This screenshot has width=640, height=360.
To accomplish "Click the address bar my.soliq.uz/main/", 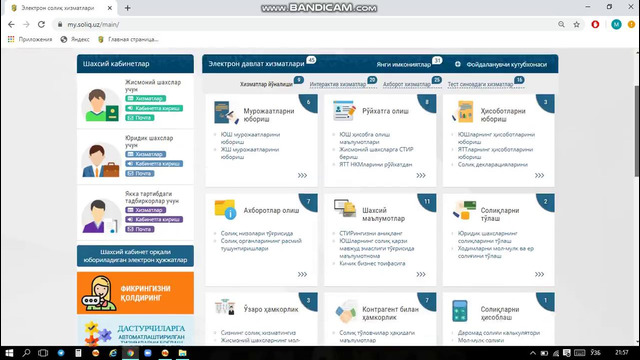I will point(302,24).
